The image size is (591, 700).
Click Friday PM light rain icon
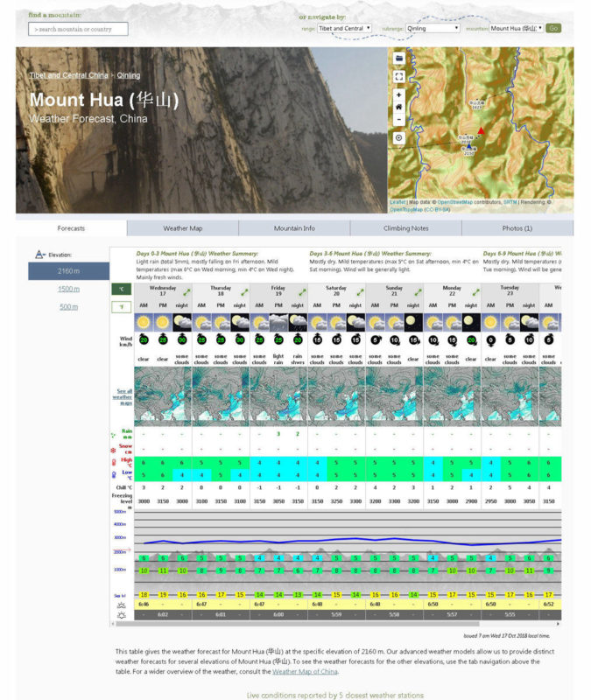coord(278,322)
